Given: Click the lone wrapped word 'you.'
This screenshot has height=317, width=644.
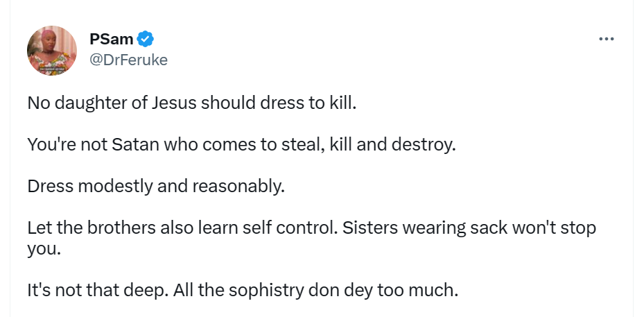Looking at the screenshot, I should 44,248.
